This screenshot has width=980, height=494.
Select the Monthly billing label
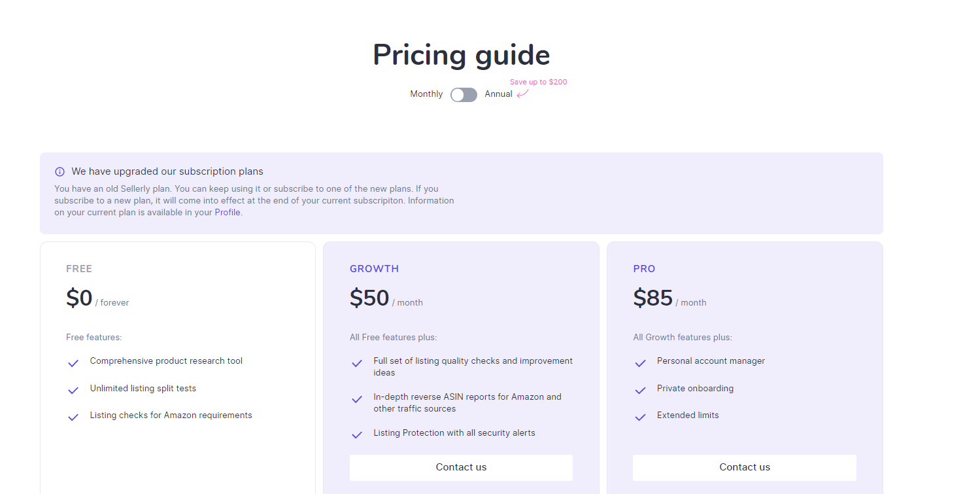pyautogui.click(x=426, y=94)
